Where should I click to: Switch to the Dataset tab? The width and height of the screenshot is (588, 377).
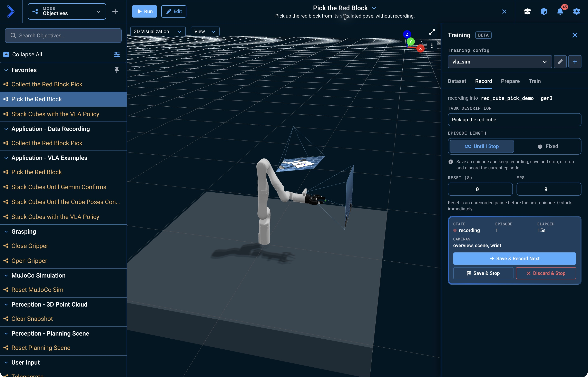coord(457,81)
